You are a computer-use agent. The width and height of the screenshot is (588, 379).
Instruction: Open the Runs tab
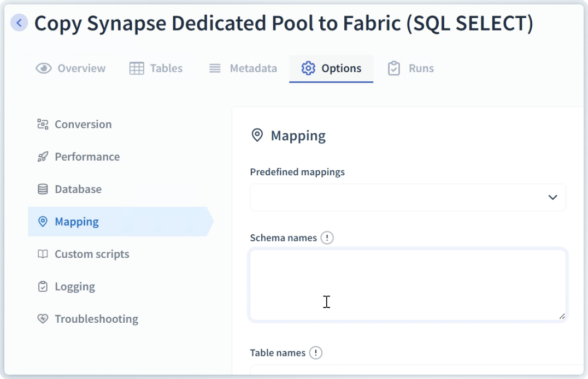point(410,68)
